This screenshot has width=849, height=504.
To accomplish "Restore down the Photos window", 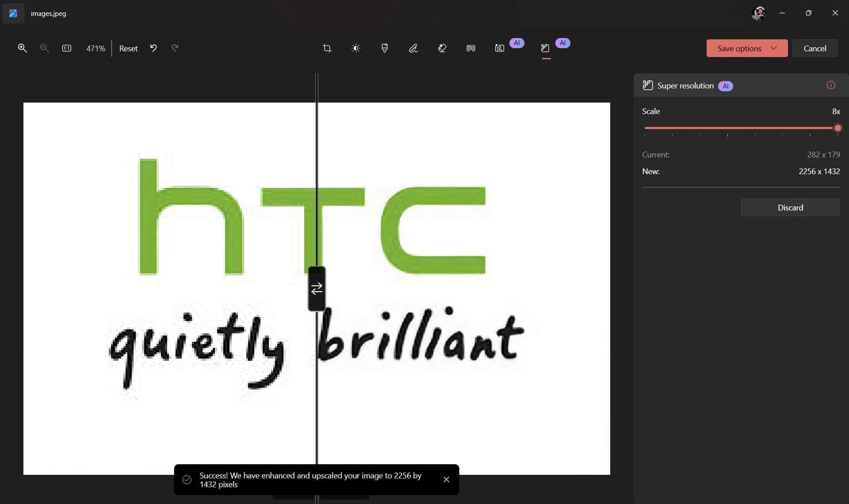I will [808, 13].
